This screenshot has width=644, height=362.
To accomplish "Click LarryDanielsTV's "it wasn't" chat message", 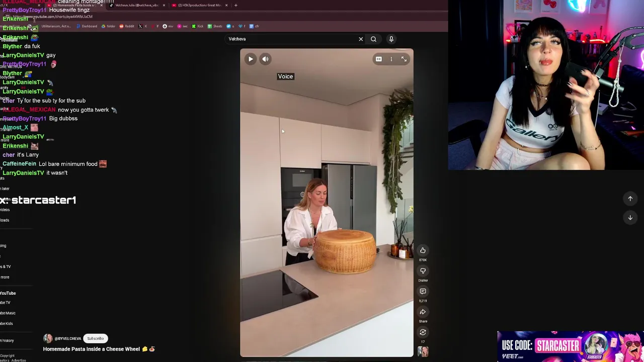I will [x=57, y=173].
